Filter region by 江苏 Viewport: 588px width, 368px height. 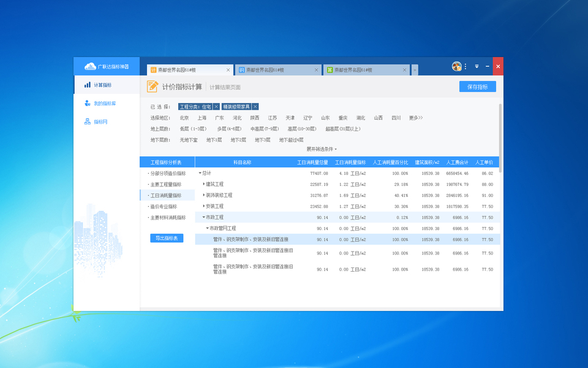pos(272,118)
